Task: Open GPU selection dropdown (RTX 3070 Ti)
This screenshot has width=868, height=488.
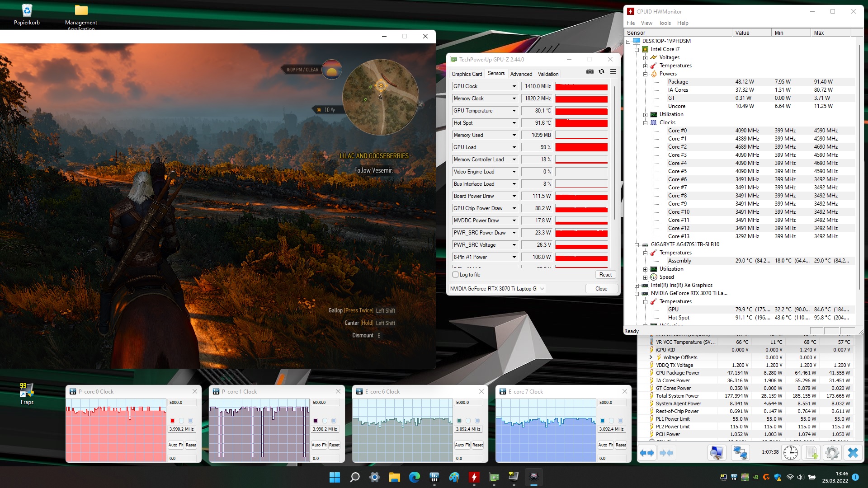Action: (x=497, y=289)
